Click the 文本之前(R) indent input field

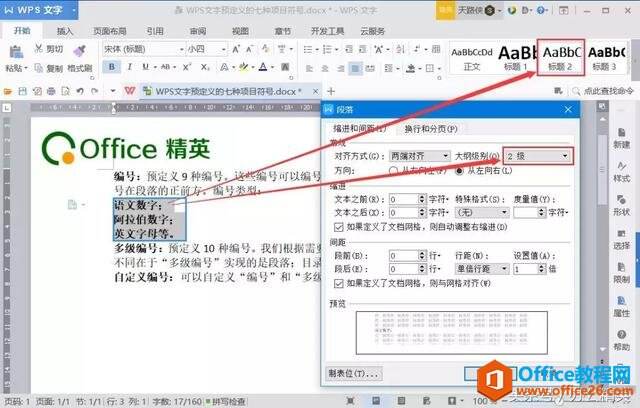[404, 200]
